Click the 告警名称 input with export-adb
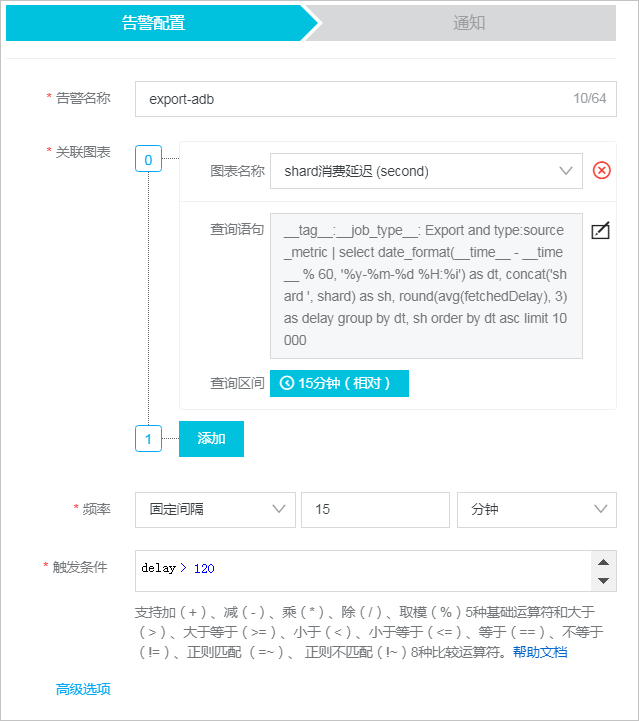Image resolution: width=639 pixels, height=721 pixels. coord(376,99)
